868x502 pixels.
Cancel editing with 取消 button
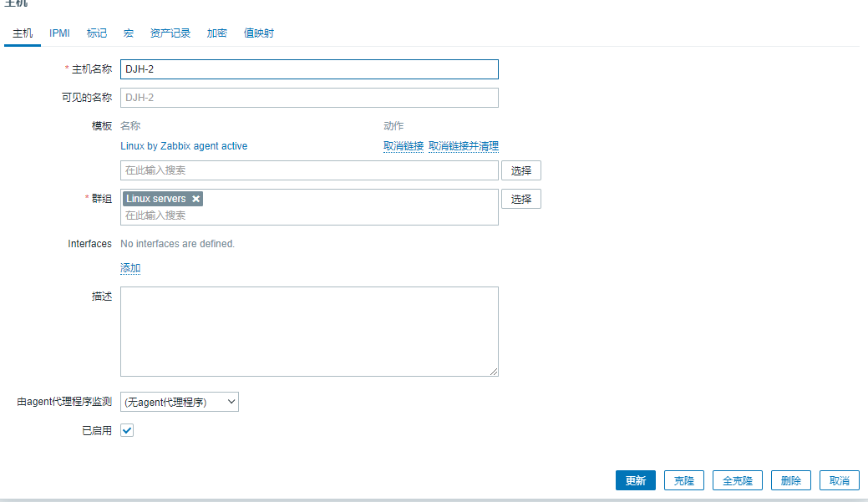[839, 480]
